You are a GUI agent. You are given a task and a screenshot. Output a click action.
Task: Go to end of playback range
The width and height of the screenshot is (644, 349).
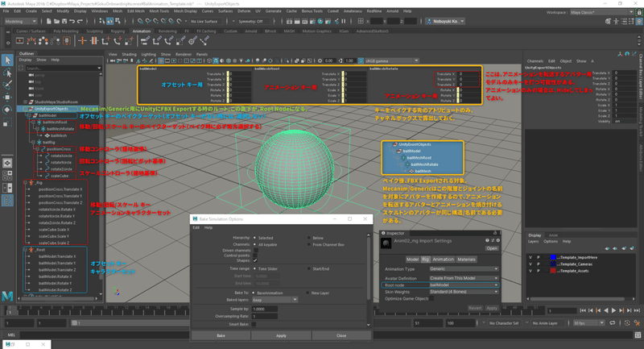pyautogui.click(x=637, y=311)
